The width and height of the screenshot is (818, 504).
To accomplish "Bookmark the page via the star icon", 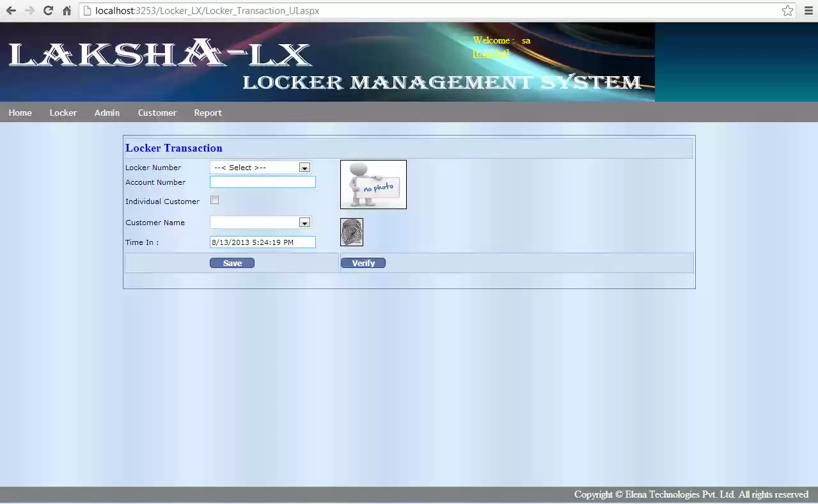I will [x=787, y=10].
